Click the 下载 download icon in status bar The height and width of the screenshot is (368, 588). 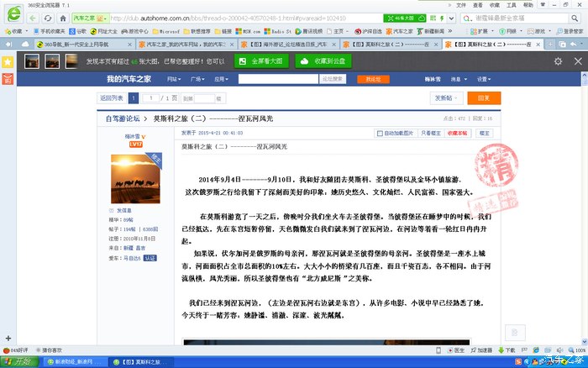pos(509,350)
